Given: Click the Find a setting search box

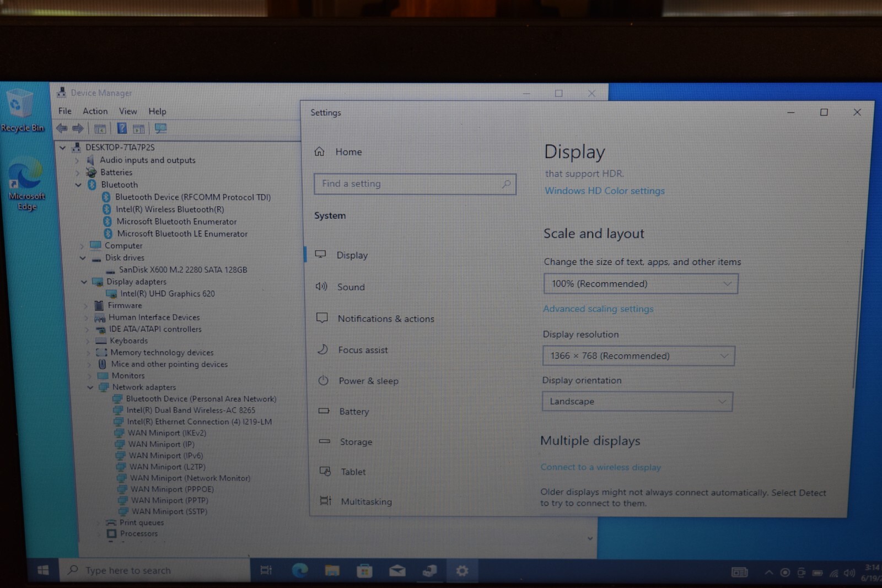Looking at the screenshot, I should (x=415, y=184).
